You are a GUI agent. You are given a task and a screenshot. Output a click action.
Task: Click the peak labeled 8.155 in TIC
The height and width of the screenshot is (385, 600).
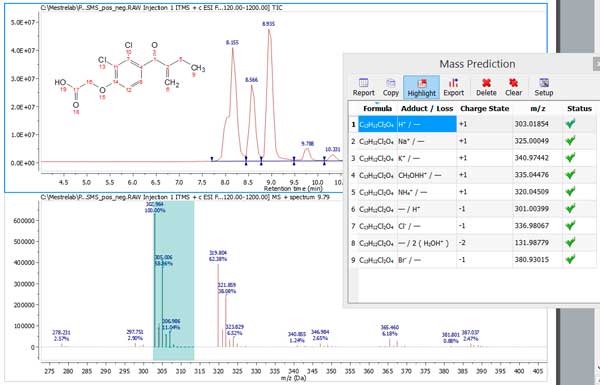(x=233, y=49)
